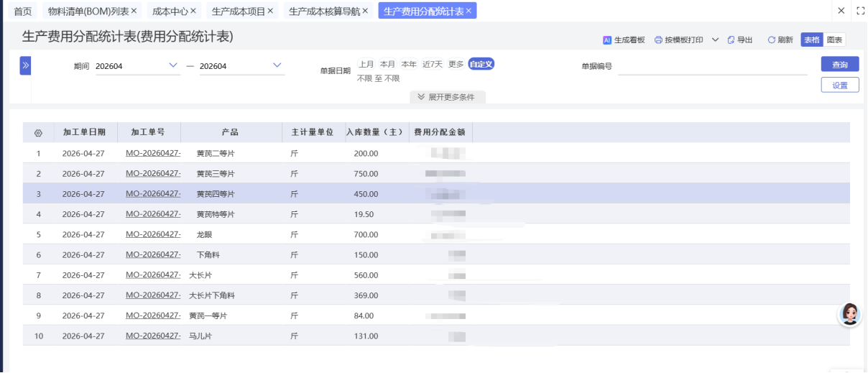The height and width of the screenshot is (373, 868).
Task: Click the 导出 export button
Action: pos(739,40)
